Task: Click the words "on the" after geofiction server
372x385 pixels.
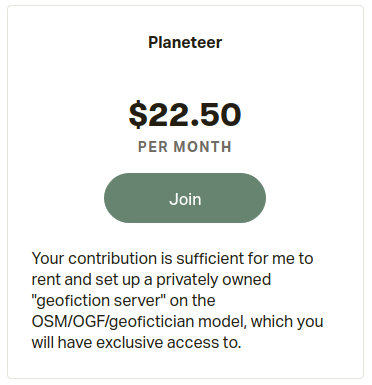Action: pyautogui.click(x=193, y=301)
